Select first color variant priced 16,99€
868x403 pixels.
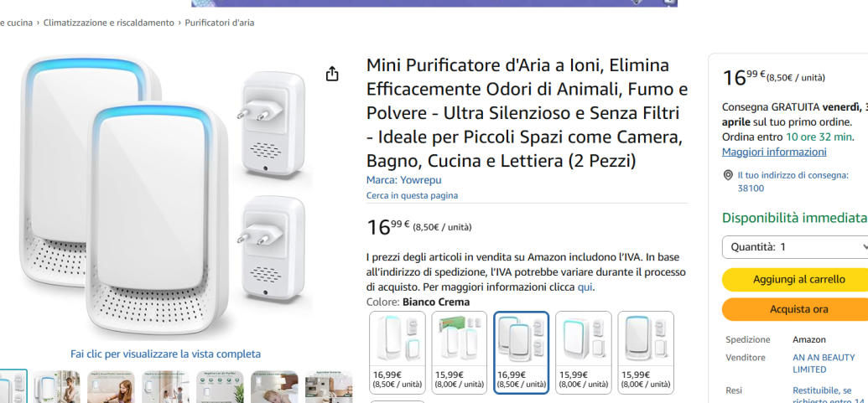[x=398, y=352]
